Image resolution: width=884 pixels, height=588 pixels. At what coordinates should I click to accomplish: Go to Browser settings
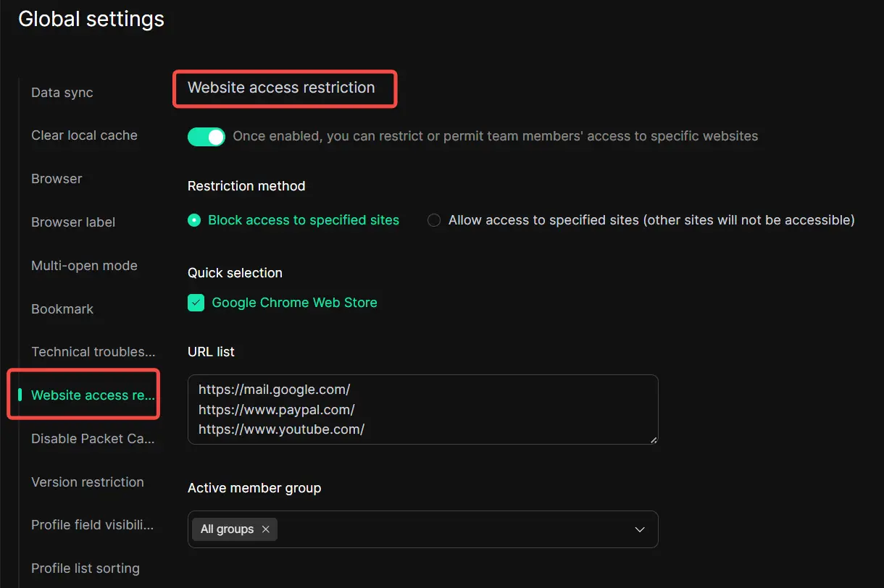pyautogui.click(x=57, y=179)
